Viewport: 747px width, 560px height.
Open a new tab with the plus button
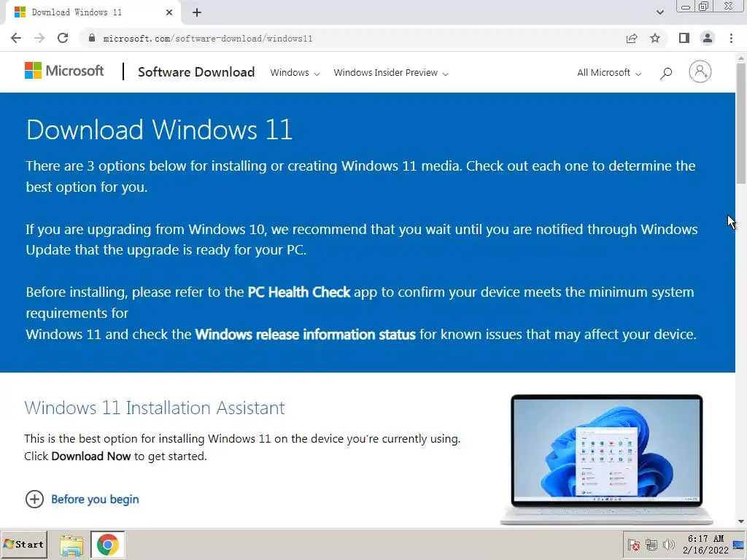[197, 12]
